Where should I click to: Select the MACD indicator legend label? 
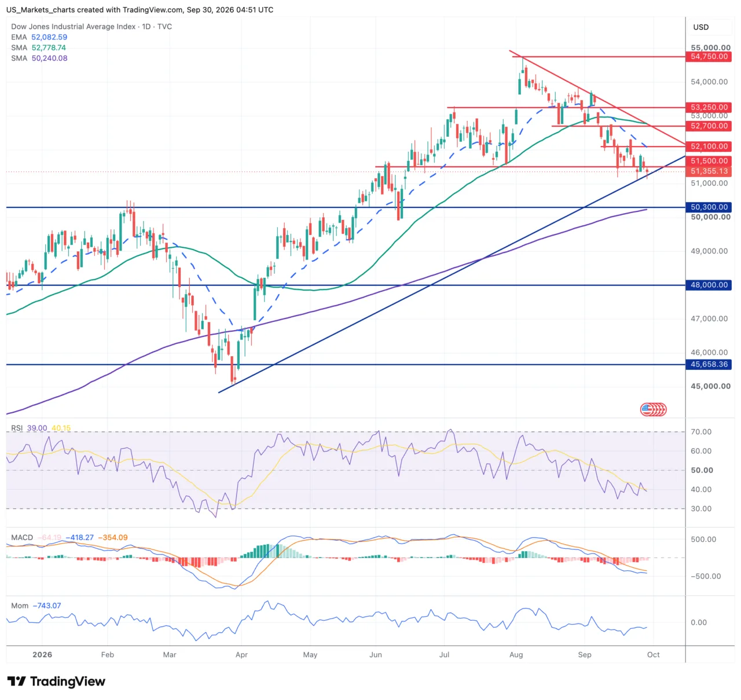coord(22,537)
